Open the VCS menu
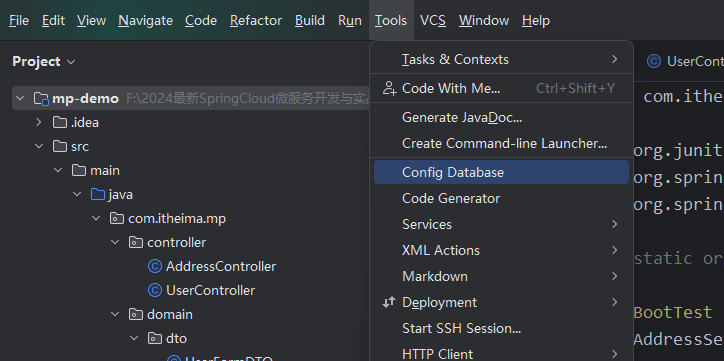Viewport: 724px width, 361px height. [x=433, y=21]
